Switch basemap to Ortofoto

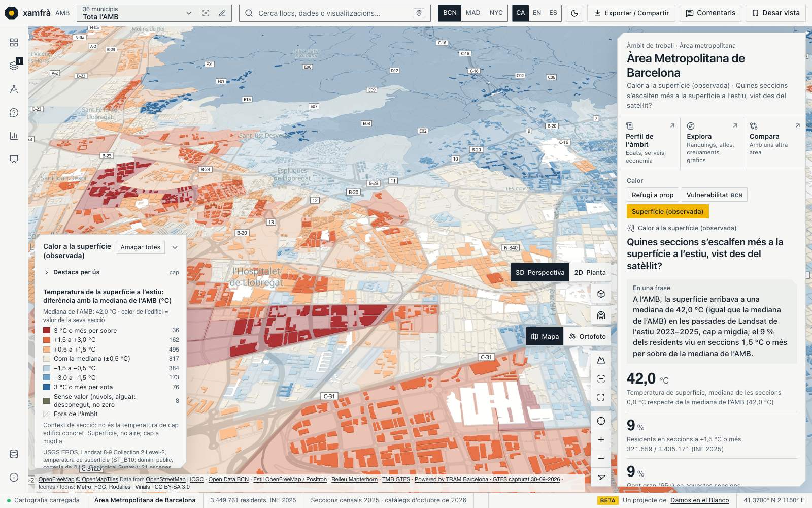587,336
